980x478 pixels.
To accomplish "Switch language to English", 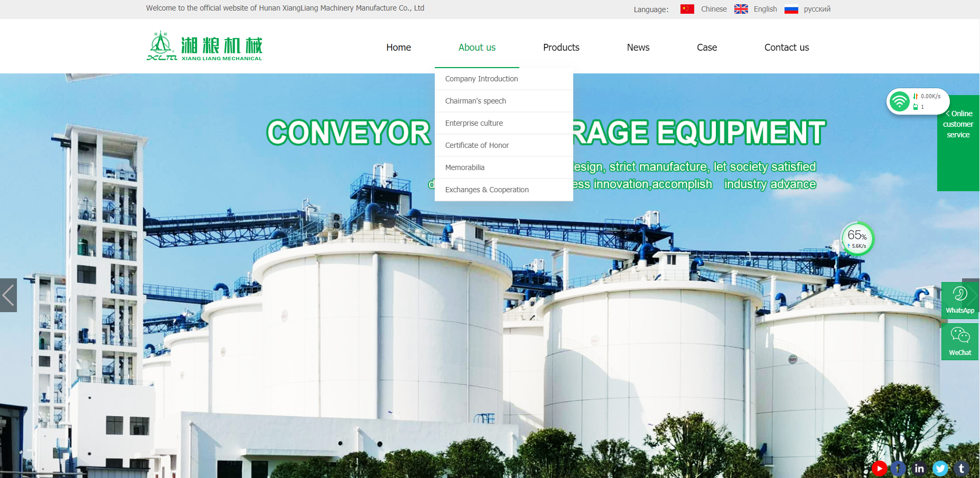I will 765,9.
